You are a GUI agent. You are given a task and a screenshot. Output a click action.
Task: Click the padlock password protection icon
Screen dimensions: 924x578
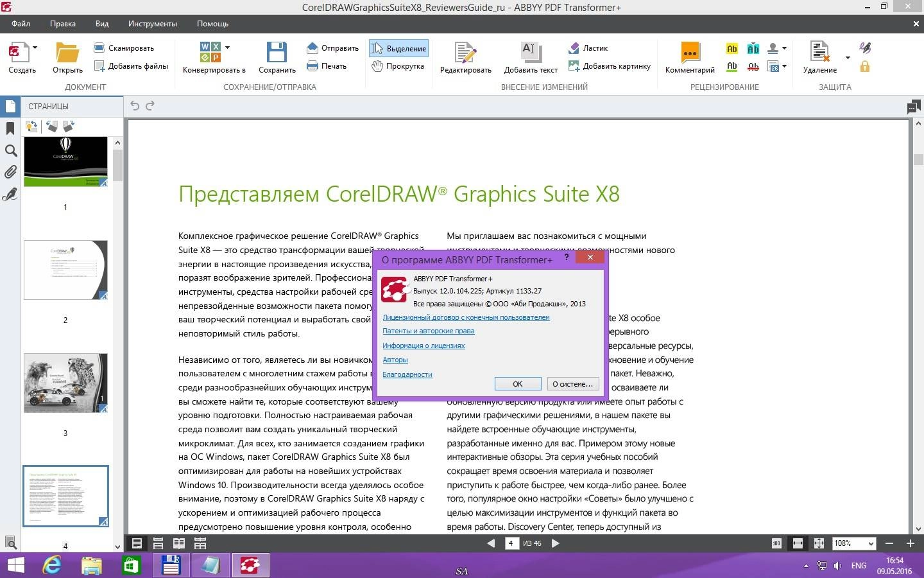pos(865,66)
